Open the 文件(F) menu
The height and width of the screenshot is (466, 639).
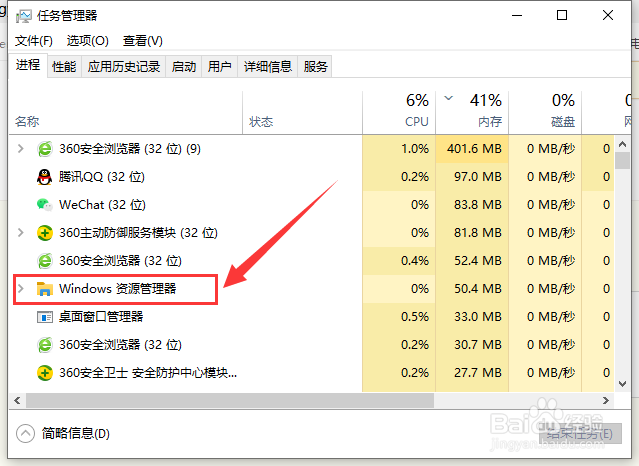click(x=34, y=41)
